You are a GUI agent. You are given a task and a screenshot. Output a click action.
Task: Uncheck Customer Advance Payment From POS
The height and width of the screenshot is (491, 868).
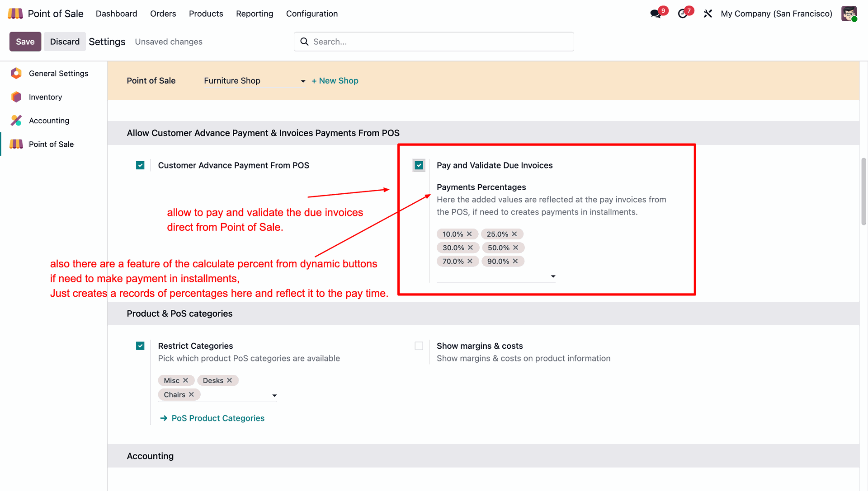coord(140,165)
